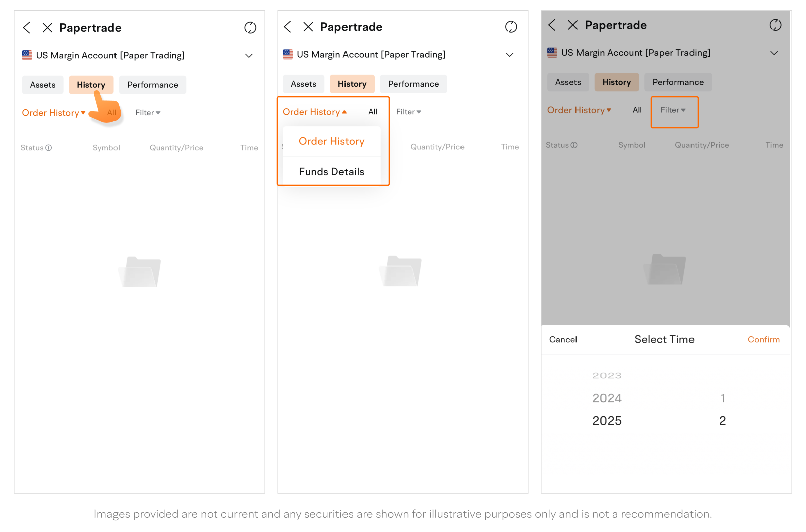This screenshot has height=532, width=806.
Task: Select Funds Details from the dropdown menu
Action: 331,172
